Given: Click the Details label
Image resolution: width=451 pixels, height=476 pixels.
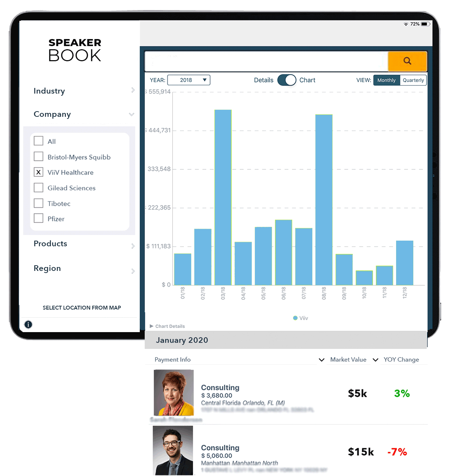Looking at the screenshot, I should (x=264, y=80).
